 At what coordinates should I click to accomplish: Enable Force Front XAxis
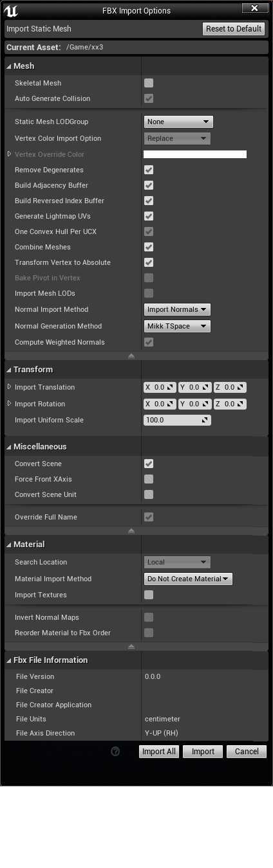(149, 479)
